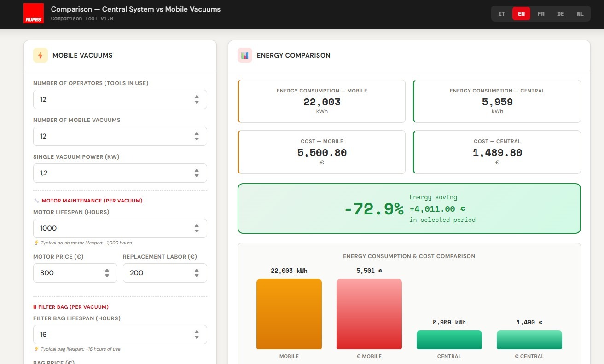Click the lightbulb hint under Filter Bag Lifespan
Viewport: 604px width, 364px height.
coord(36,349)
